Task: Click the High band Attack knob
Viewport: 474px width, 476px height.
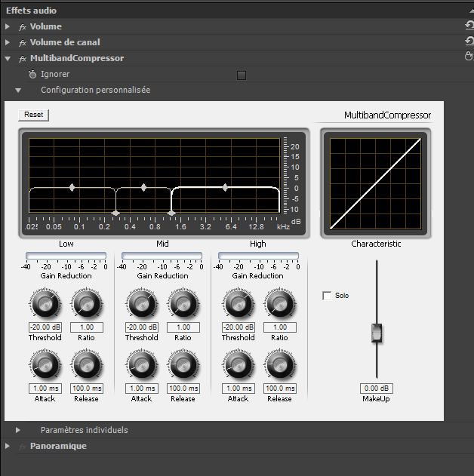Action: click(239, 365)
